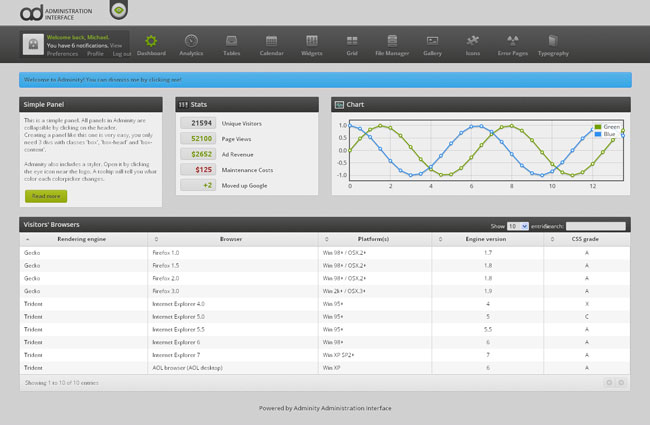
Task: Open the Calendar icon
Action: click(272, 41)
